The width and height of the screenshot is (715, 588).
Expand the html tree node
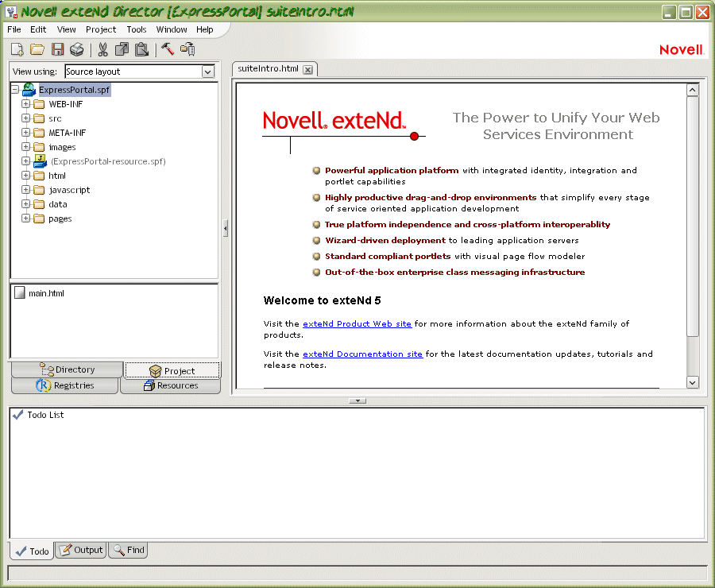click(26, 176)
